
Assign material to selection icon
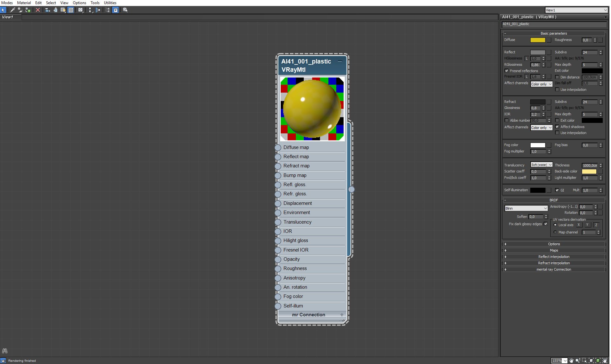pyautogui.click(x=28, y=10)
